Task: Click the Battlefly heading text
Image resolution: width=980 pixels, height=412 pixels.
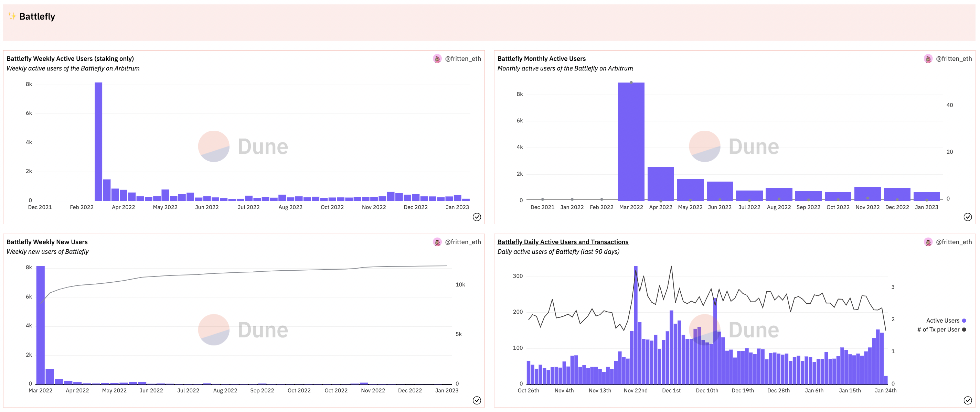Action: point(37,17)
